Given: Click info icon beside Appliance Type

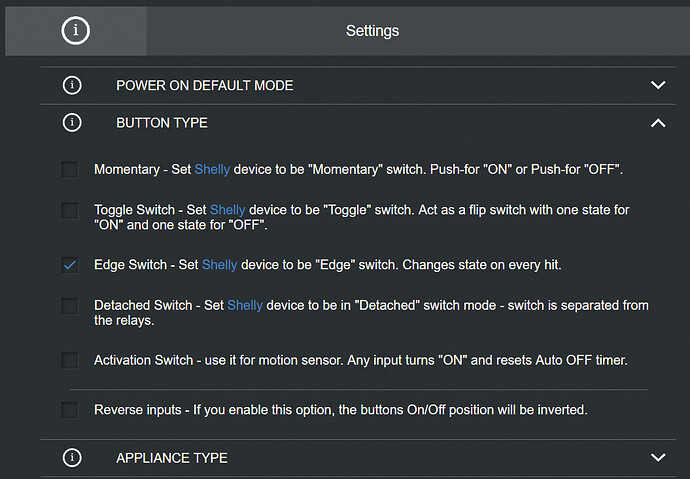Looking at the screenshot, I should (x=72, y=458).
